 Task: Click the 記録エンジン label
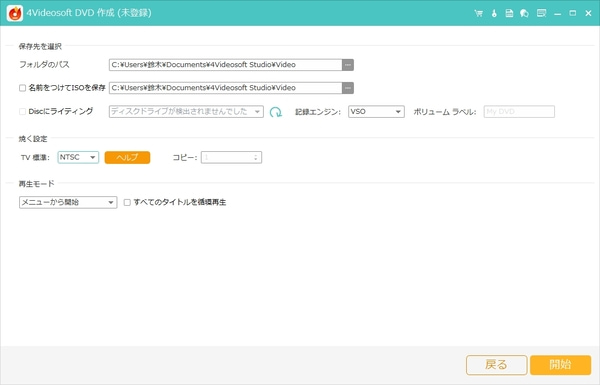pyautogui.click(x=318, y=112)
